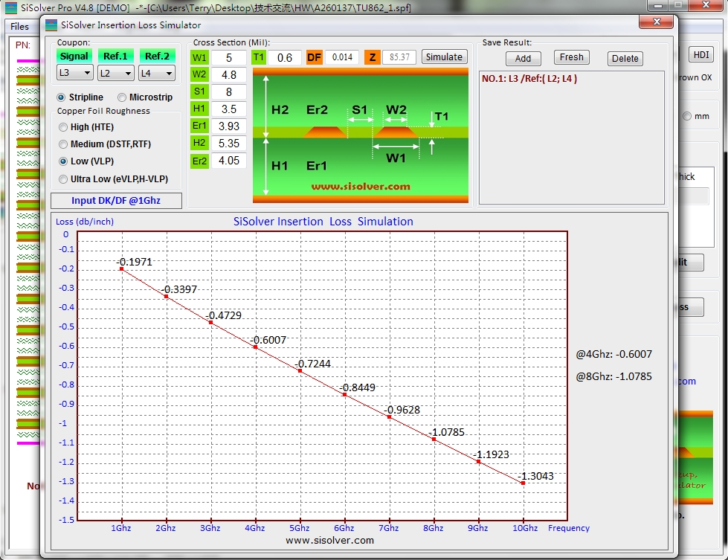Viewport: 728px width, 560px height.
Task: Select Ultra Low (eVLP,H-VLP) roughness
Action: pyautogui.click(x=63, y=179)
